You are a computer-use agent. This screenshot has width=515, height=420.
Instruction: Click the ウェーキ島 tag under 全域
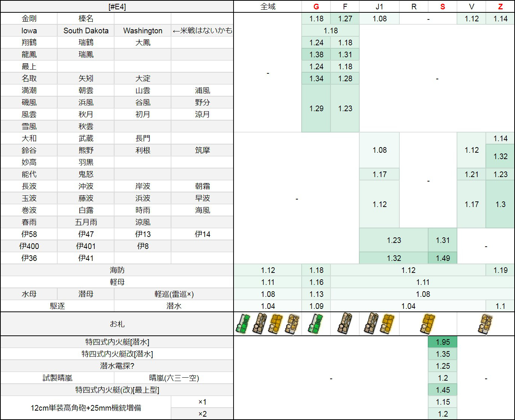[x=259, y=324]
